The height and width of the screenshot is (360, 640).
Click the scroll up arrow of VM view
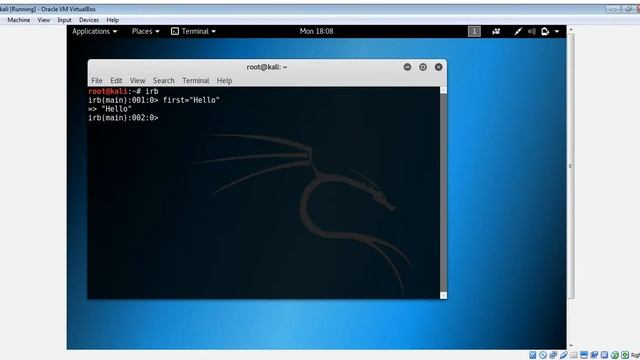(x=571, y=29)
